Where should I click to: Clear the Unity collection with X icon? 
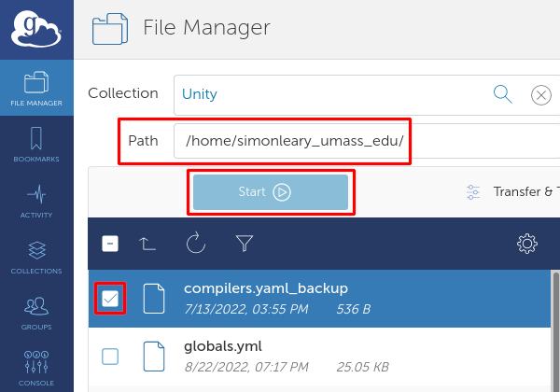(x=540, y=94)
